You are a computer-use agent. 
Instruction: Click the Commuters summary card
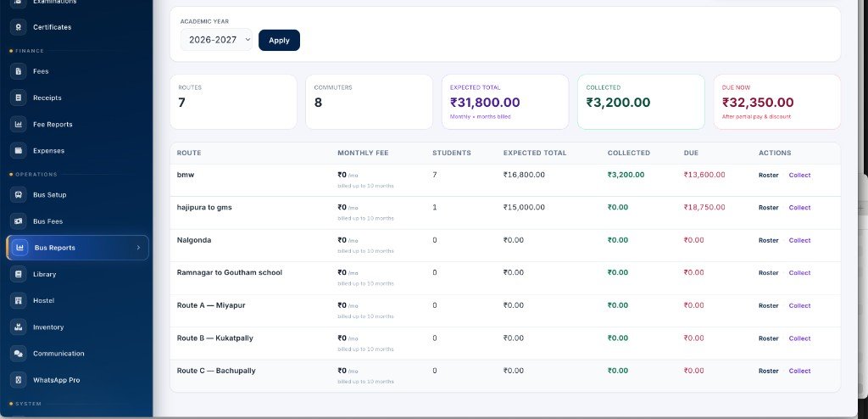click(x=370, y=102)
